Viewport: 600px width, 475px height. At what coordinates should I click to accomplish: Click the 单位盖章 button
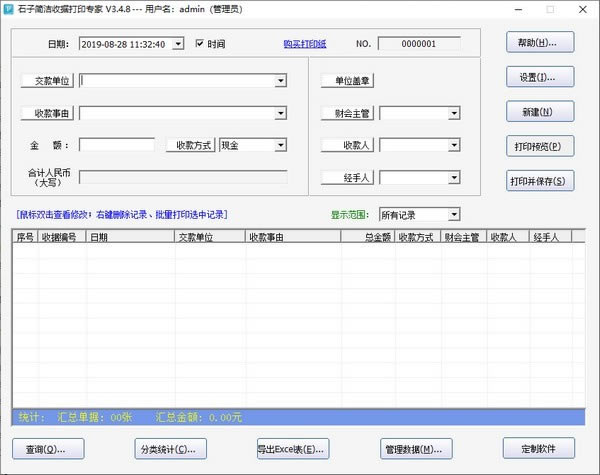(347, 81)
